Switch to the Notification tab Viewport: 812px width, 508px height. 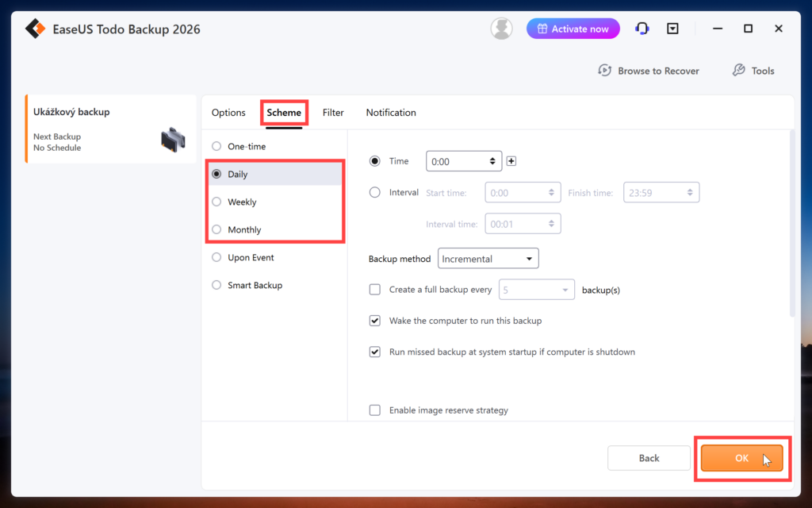391,113
